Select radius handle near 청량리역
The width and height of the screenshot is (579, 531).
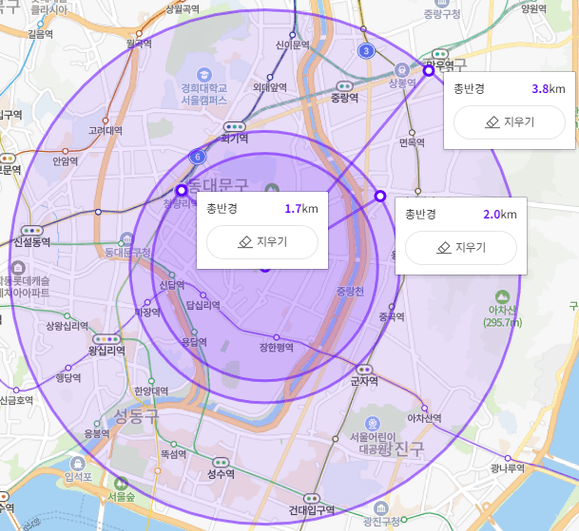coord(181,191)
